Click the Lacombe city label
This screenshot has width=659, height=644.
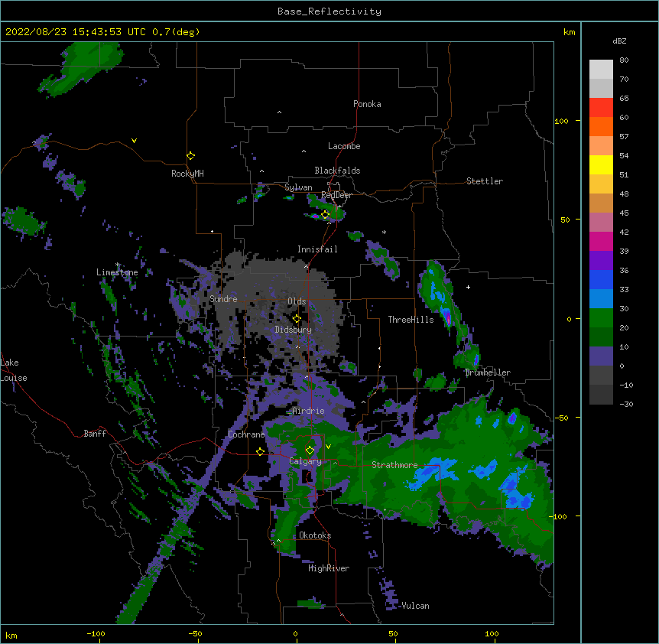pyautogui.click(x=344, y=146)
